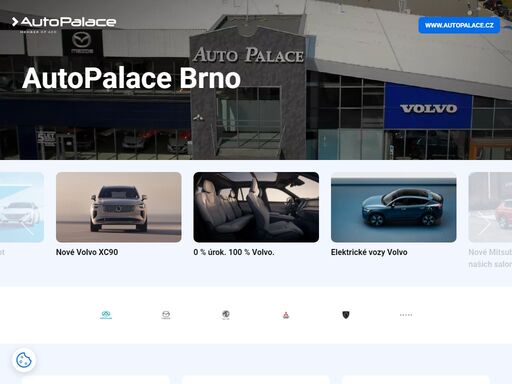Open the Elektrické vozy Volvo link

(369, 252)
